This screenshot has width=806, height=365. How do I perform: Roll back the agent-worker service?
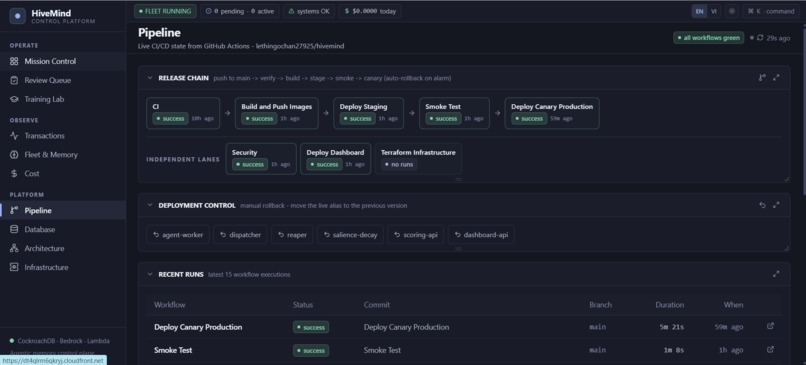point(178,234)
